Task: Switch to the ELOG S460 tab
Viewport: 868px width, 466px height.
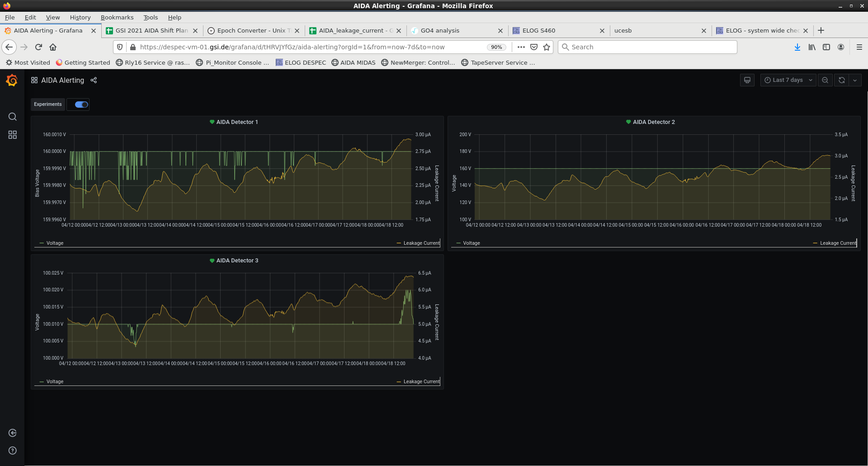Action: coord(538,31)
